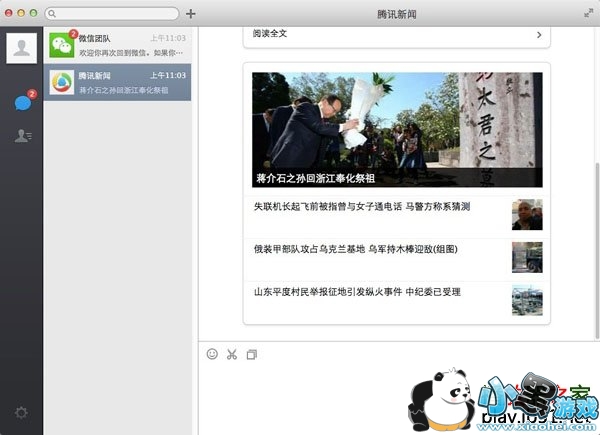
Task: Click the search field in the title bar
Action: (112, 14)
